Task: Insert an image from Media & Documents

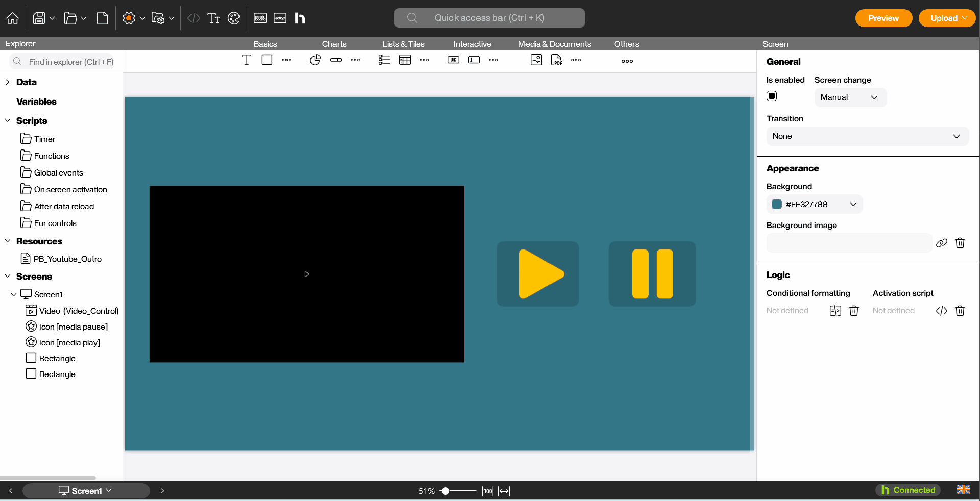Action: tap(536, 60)
